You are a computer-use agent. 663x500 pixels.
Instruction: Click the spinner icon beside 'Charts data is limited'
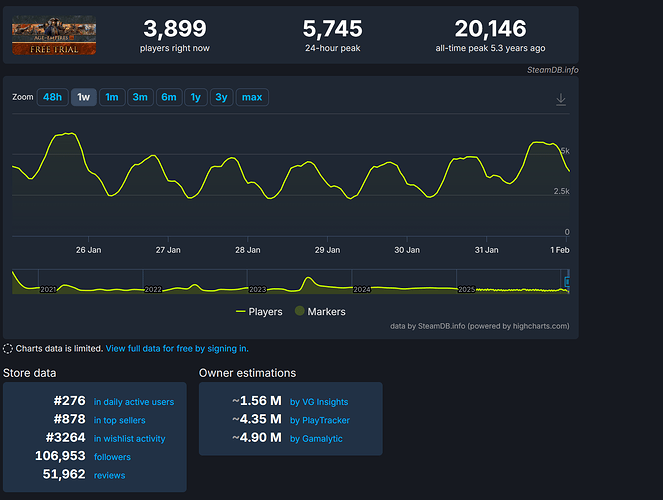(9, 349)
